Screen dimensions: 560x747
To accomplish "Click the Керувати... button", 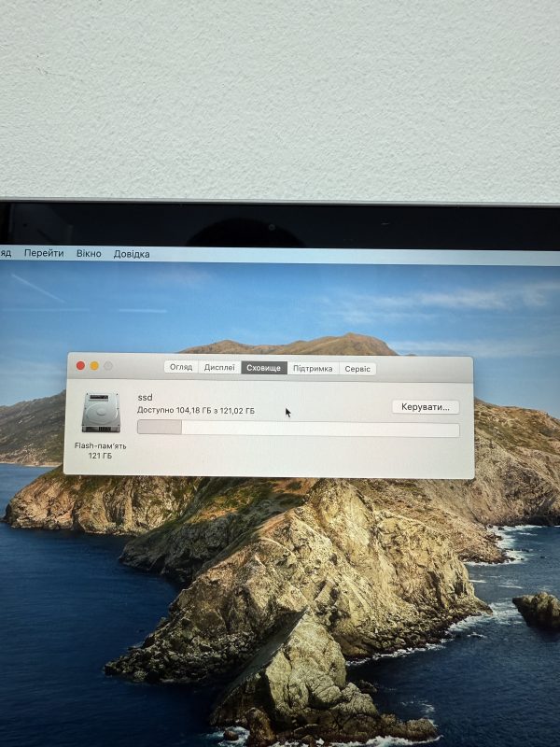I will pos(426,407).
